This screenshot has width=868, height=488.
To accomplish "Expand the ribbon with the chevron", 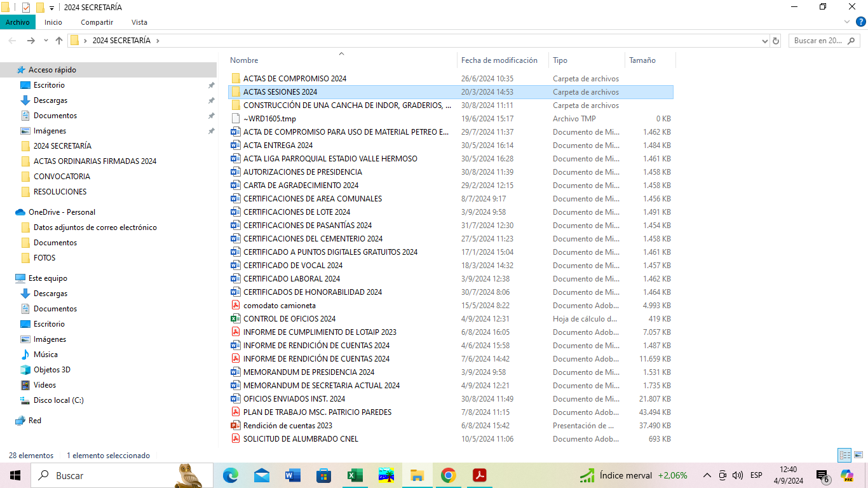I will 847,22.
